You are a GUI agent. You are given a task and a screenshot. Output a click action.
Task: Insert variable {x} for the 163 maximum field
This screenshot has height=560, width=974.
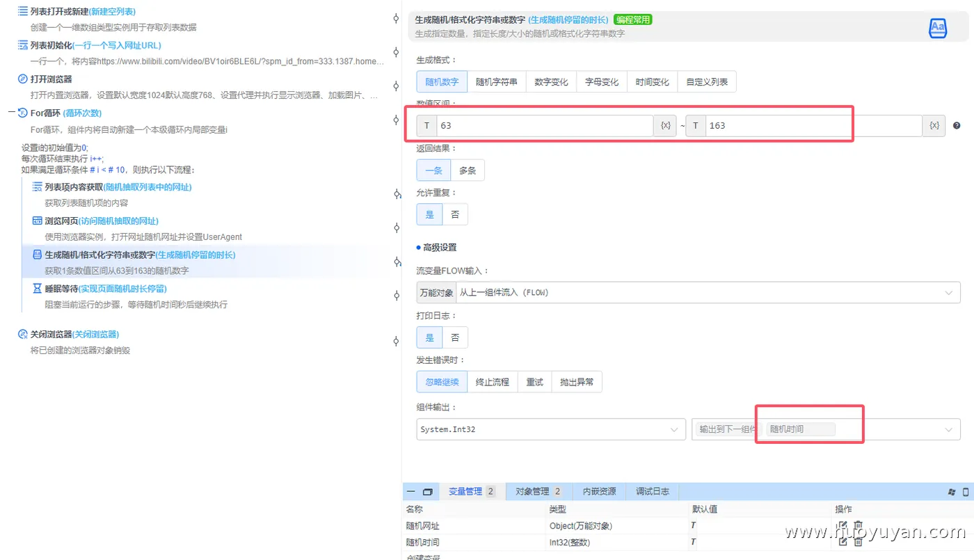click(934, 126)
